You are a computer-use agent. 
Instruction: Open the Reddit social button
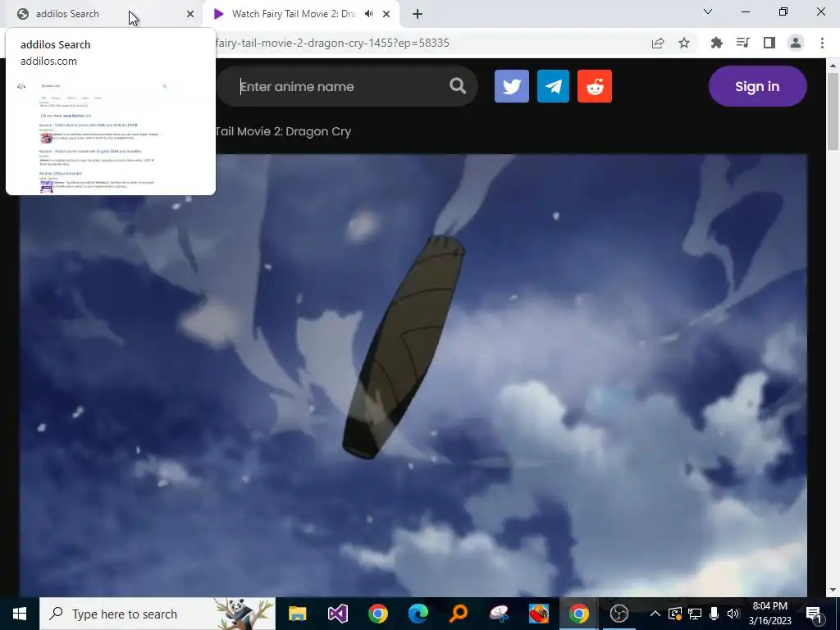(595, 86)
